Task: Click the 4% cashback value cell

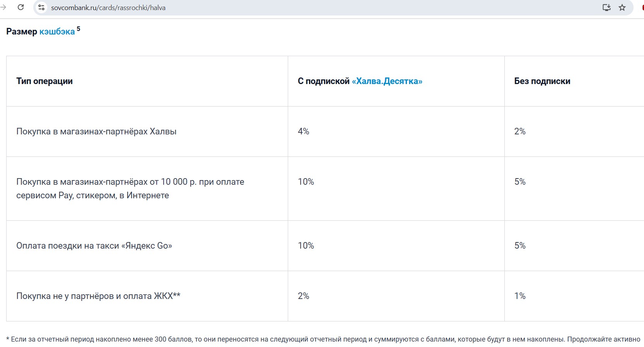Action: point(304,132)
